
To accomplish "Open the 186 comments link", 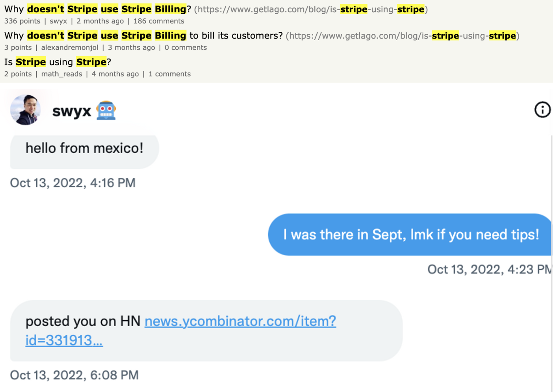I will point(159,21).
